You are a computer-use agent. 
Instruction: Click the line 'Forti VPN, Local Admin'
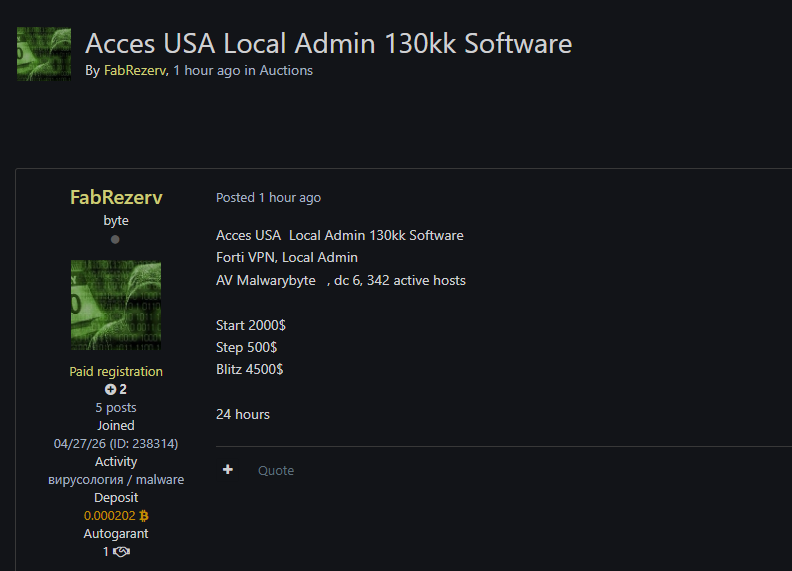[x=287, y=258]
